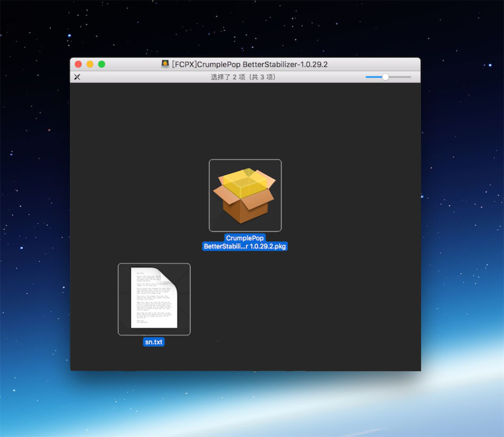504x437 pixels.
Task: Click the BetterStabili...r 1.0.29.2.pkg file name
Action: (x=245, y=246)
